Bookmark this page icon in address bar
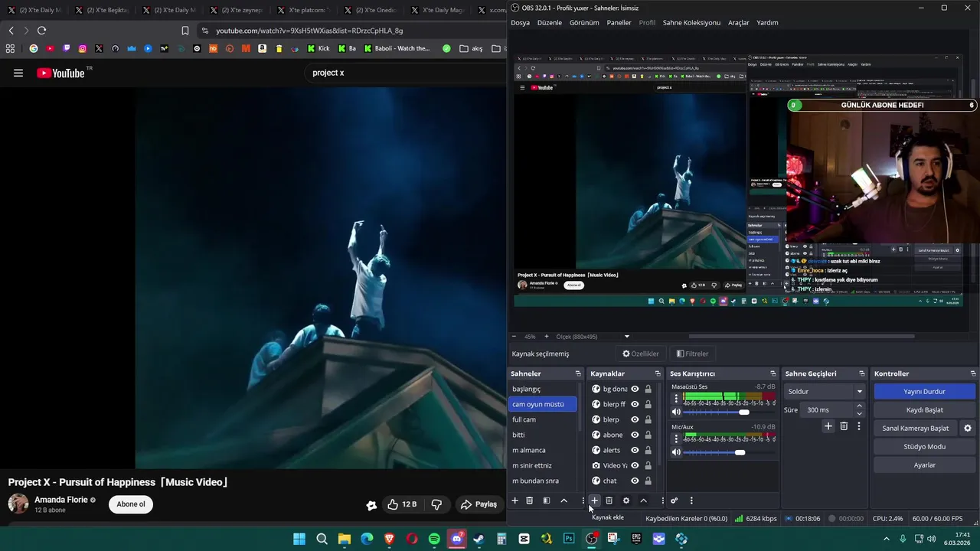 click(185, 31)
